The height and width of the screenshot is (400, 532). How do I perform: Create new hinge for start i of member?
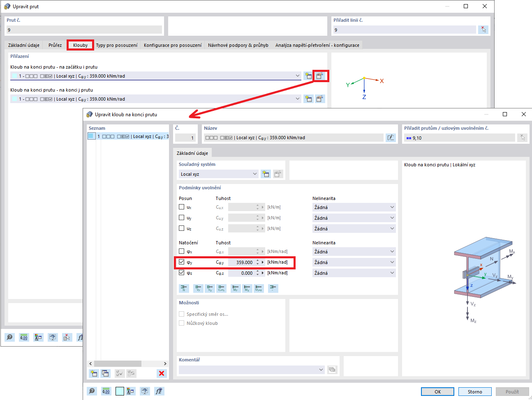[308, 76]
